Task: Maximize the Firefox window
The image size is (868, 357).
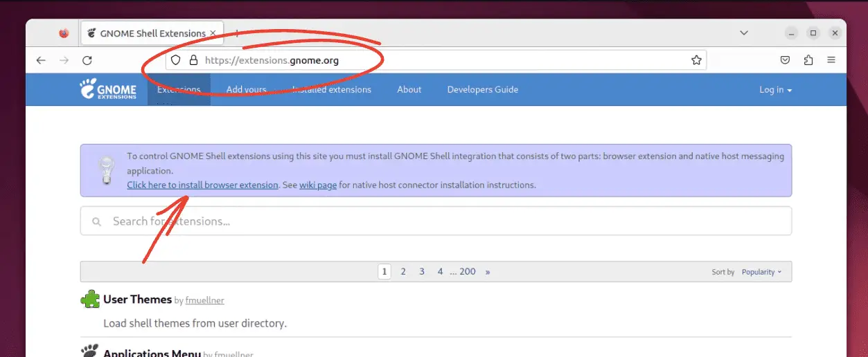Action: pyautogui.click(x=813, y=33)
